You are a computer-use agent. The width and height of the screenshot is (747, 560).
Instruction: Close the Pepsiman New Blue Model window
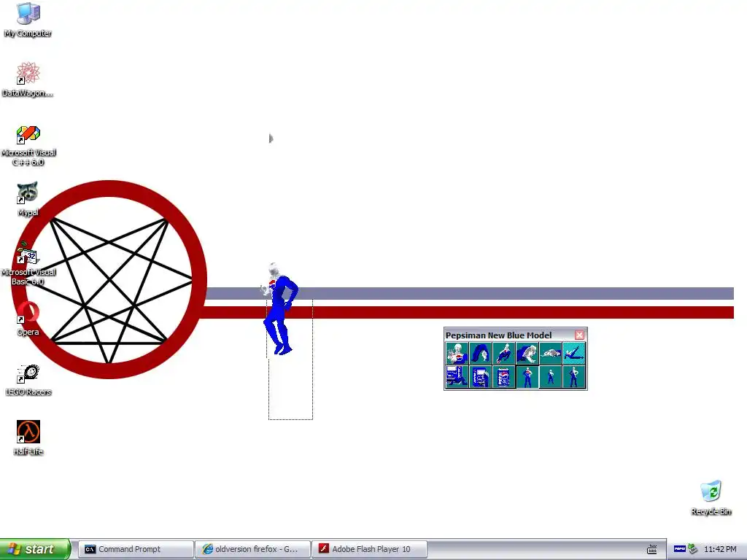pyautogui.click(x=579, y=335)
